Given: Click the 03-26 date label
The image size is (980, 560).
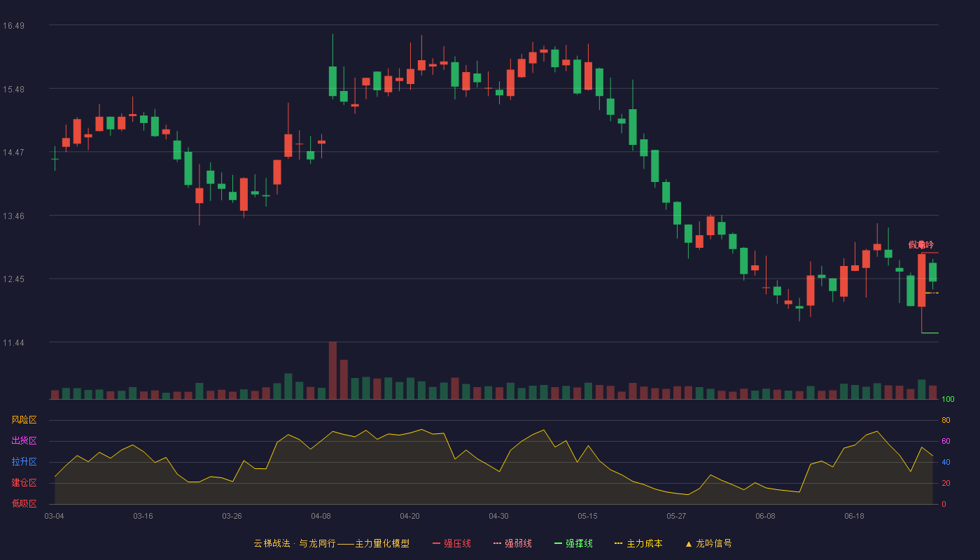Looking at the screenshot, I should pyautogui.click(x=232, y=516).
